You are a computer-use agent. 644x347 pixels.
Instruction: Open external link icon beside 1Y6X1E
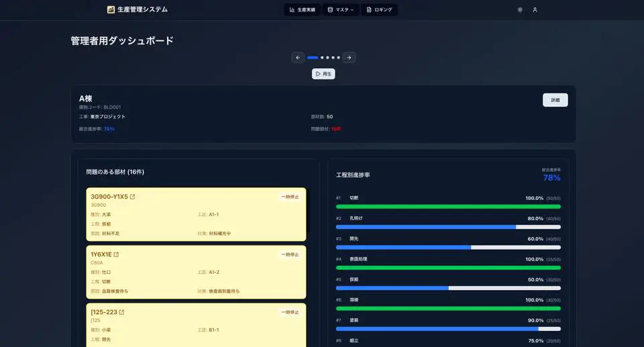tap(116, 255)
